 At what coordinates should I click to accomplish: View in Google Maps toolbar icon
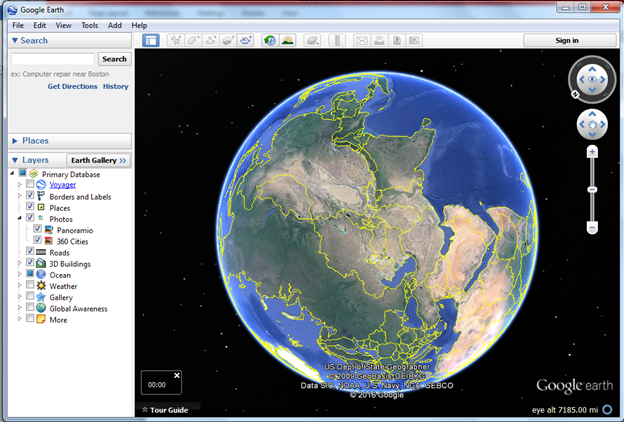[414, 40]
